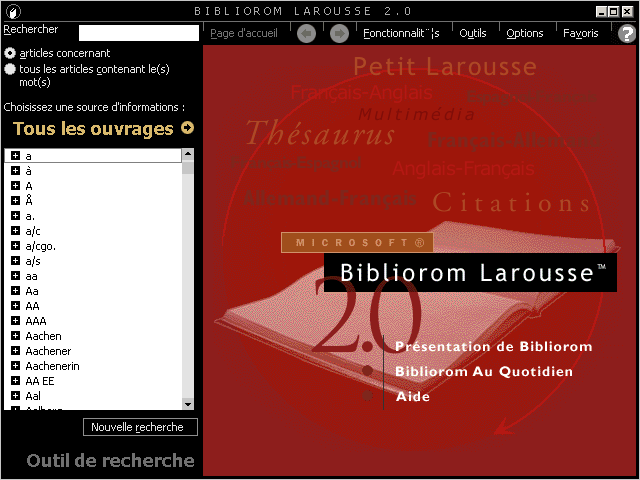The width and height of the screenshot is (640, 480).
Task: Click 'Anglais-Français' text on home page
Action: [463, 168]
